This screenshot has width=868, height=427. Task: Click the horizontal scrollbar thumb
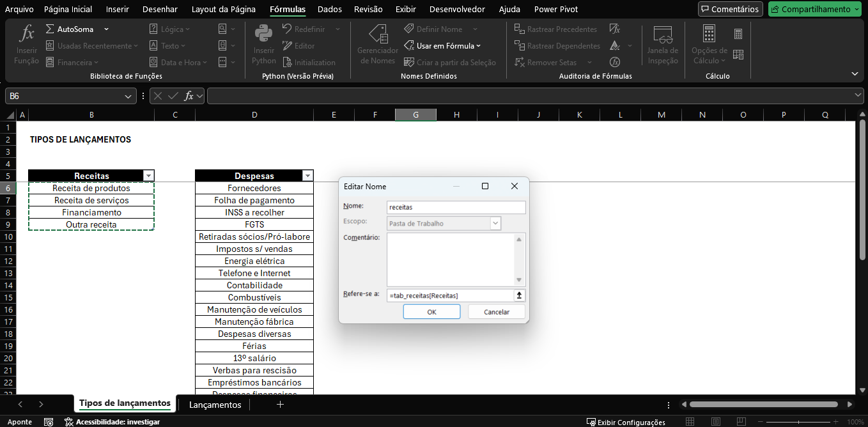tap(763, 405)
